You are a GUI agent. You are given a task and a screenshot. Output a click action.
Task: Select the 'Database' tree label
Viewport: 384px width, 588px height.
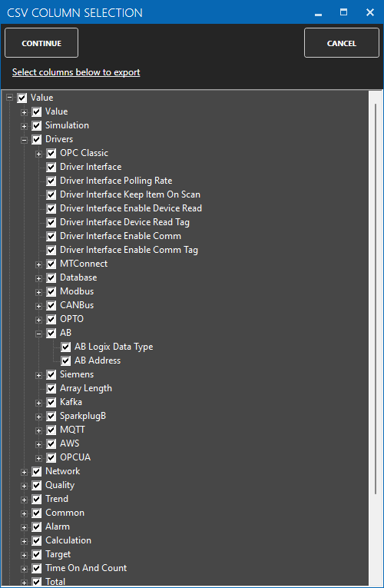coord(78,277)
